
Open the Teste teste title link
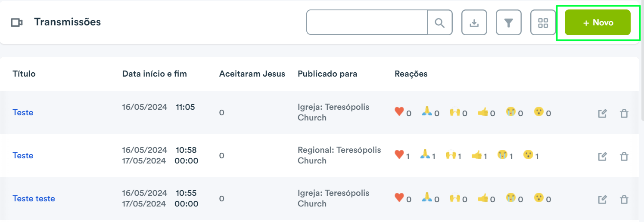coord(34,198)
